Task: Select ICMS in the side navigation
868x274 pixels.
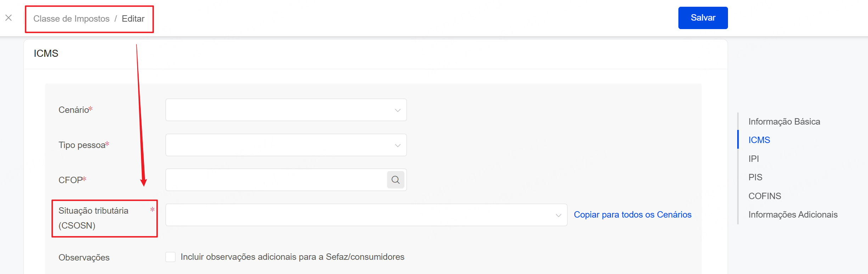Action: coord(759,140)
